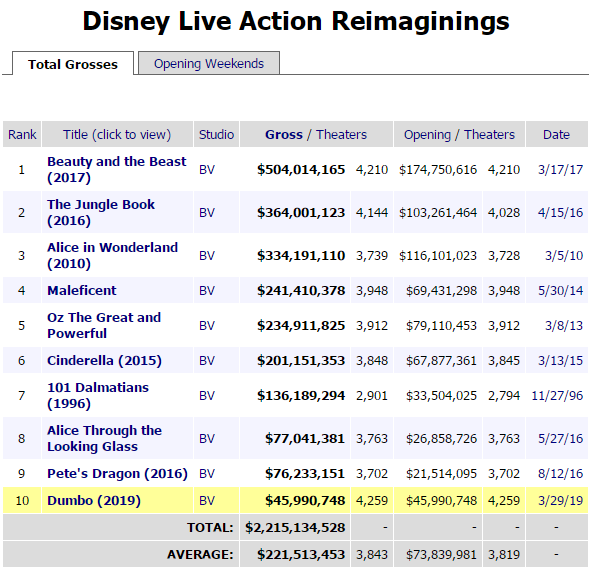Image resolution: width=593 pixels, height=569 pixels.
Task: Click BV studio link in Pete's Dragon row
Action: (207, 473)
